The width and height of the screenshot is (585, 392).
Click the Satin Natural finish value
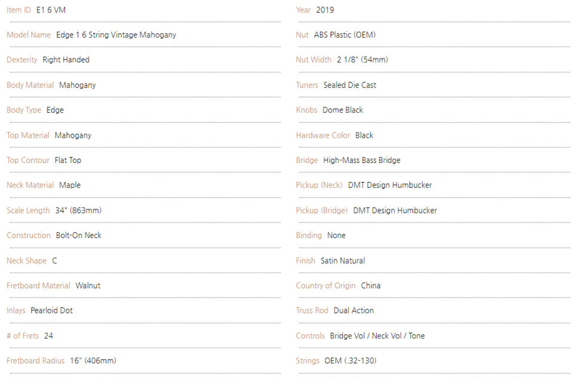point(343,261)
